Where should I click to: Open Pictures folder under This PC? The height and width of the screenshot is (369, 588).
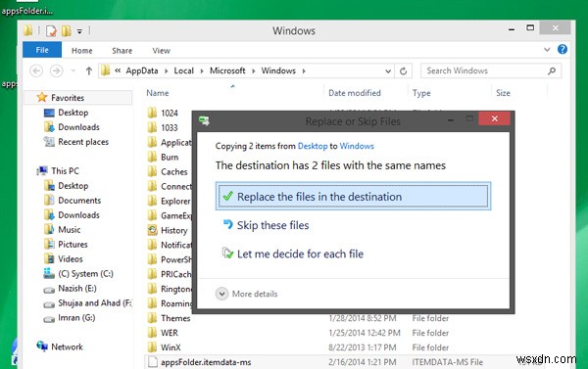point(73,244)
